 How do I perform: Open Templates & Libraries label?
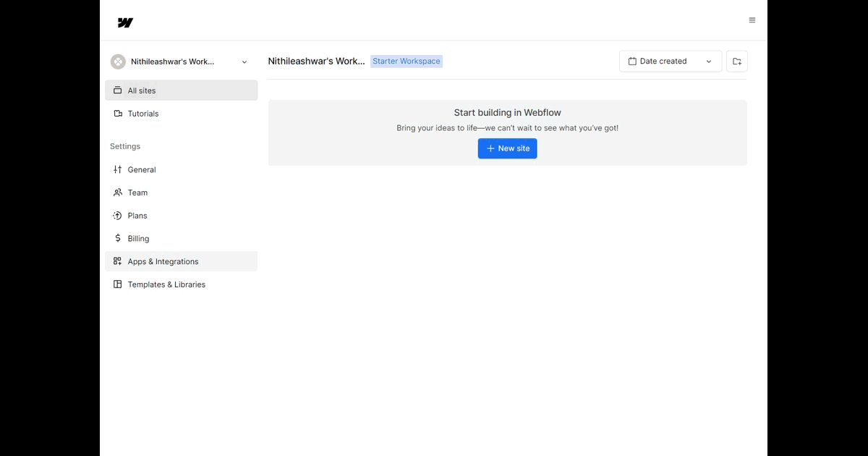(x=166, y=284)
